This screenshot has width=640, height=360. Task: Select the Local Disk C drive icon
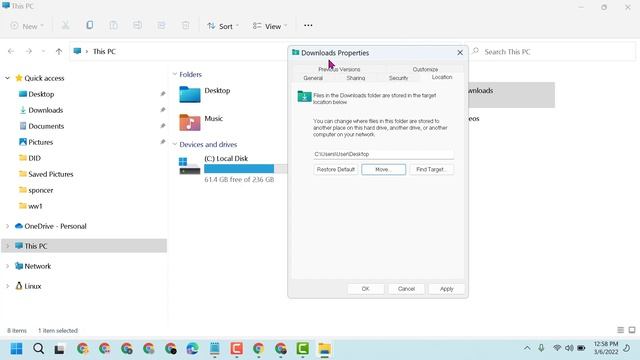(x=189, y=166)
